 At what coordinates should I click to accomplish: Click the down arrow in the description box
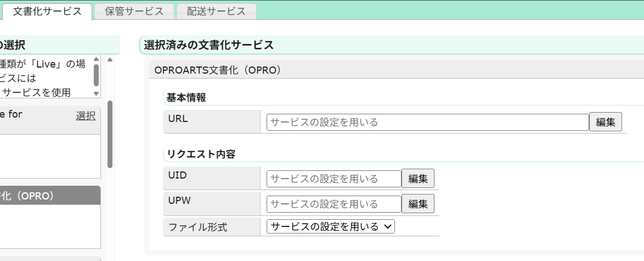pyautogui.click(x=97, y=94)
